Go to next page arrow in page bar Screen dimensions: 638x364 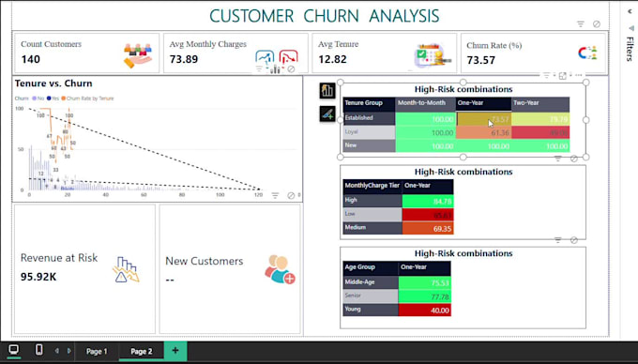[x=69, y=351]
